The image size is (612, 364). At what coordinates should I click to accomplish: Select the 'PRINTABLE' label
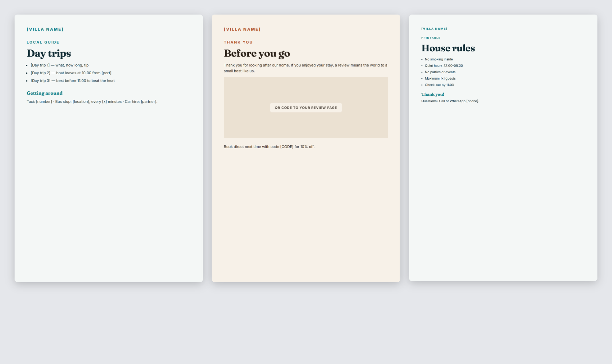pyautogui.click(x=431, y=38)
